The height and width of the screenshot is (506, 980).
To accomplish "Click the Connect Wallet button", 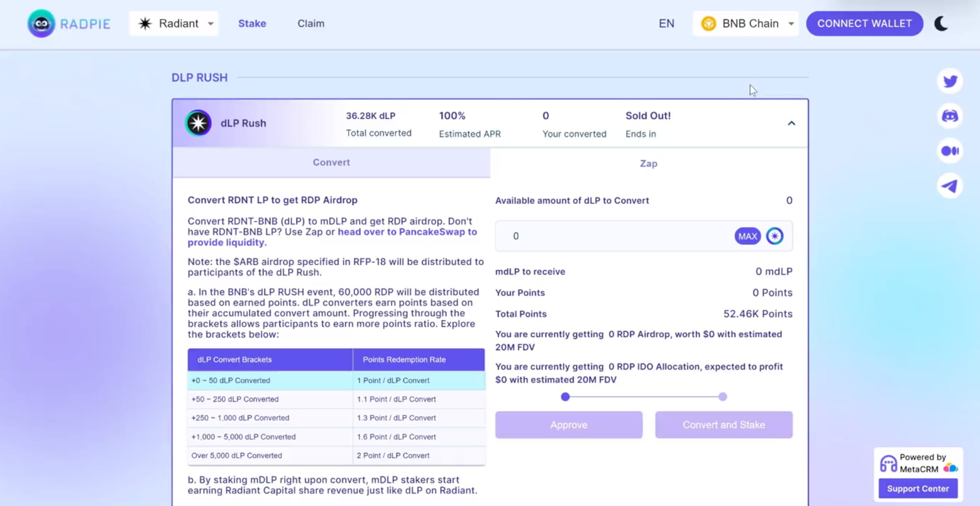I will coord(865,23).
